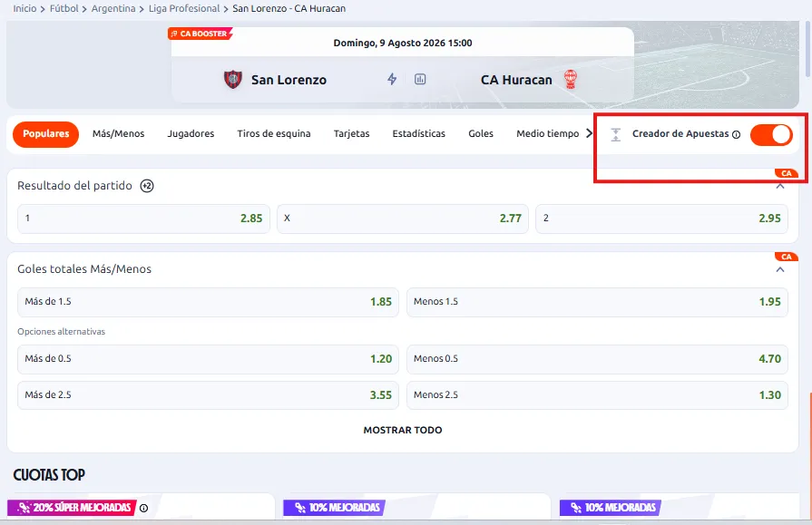
Task: Open the match statistics chart icon
Action: point(420,79)
